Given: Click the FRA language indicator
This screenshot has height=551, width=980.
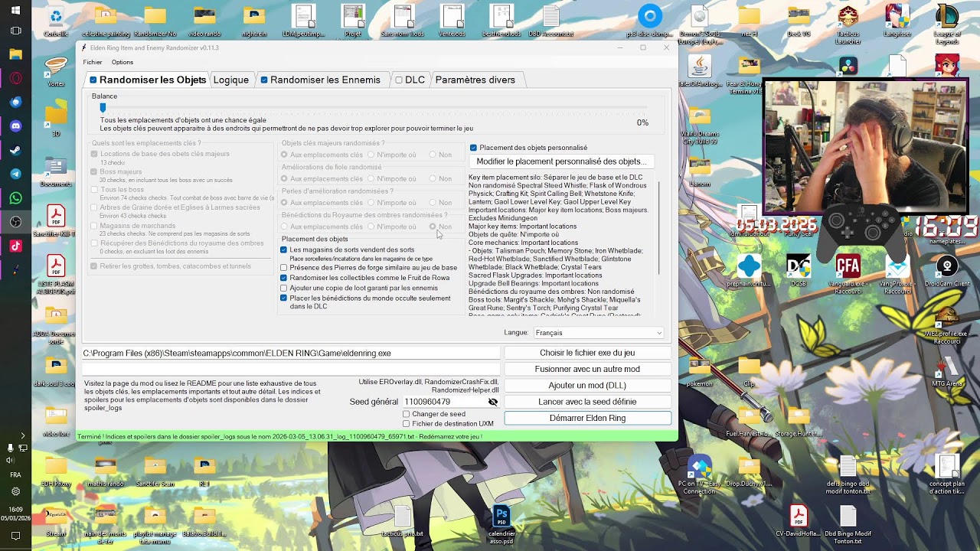Looking at the screenshot, I should coord(15,475).
